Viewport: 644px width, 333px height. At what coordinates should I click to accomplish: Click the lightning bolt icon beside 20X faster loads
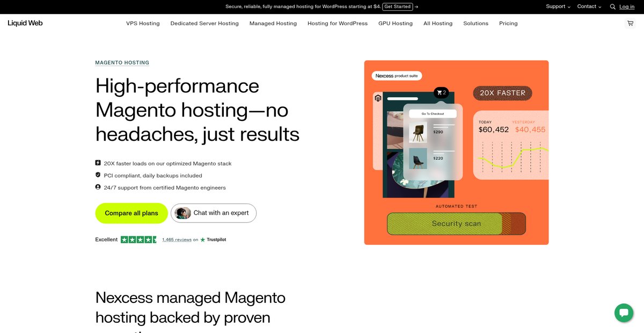(x=98, y=163)
